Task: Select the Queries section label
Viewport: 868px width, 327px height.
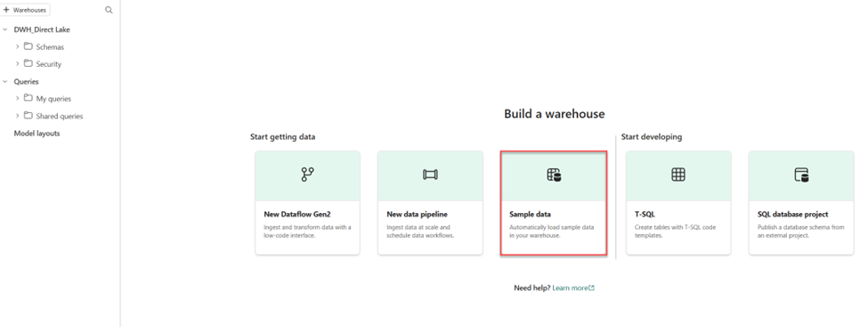Action: coord(26,81)
